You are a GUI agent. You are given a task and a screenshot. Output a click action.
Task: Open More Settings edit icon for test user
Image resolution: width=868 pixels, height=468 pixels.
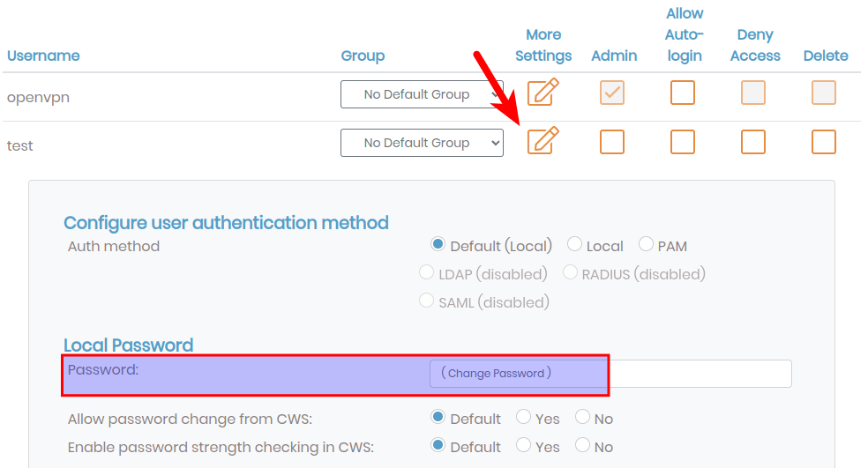coord(543,141)
